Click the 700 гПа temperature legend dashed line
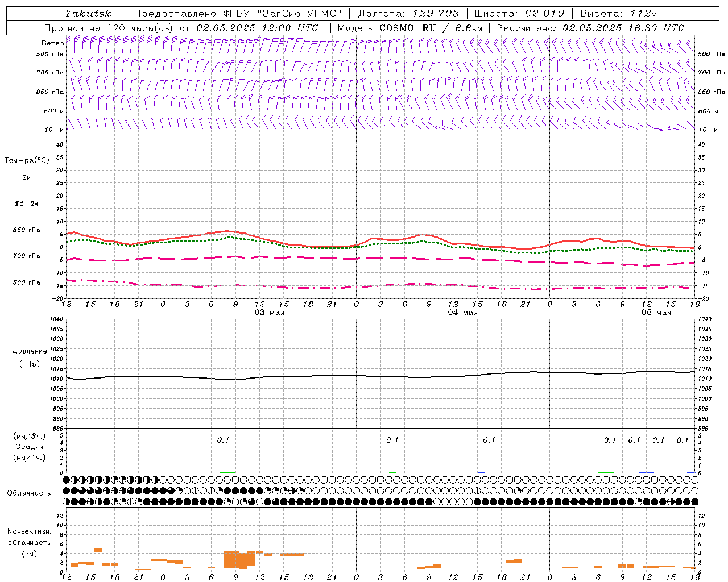Image resolution: width=728 pixels, height=582 pixels. pos(26,263)
